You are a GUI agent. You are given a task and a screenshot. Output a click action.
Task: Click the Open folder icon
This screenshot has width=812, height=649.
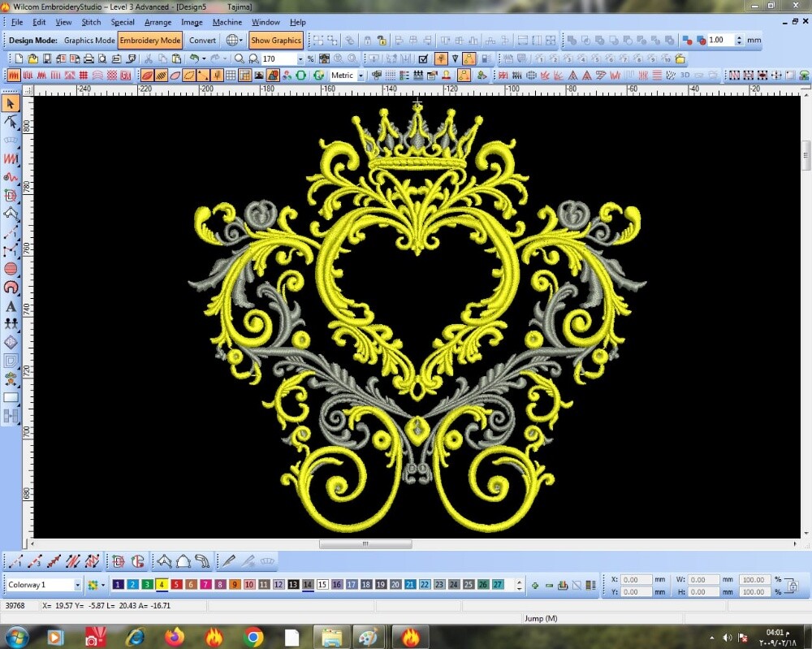click(x=32, y=59)
